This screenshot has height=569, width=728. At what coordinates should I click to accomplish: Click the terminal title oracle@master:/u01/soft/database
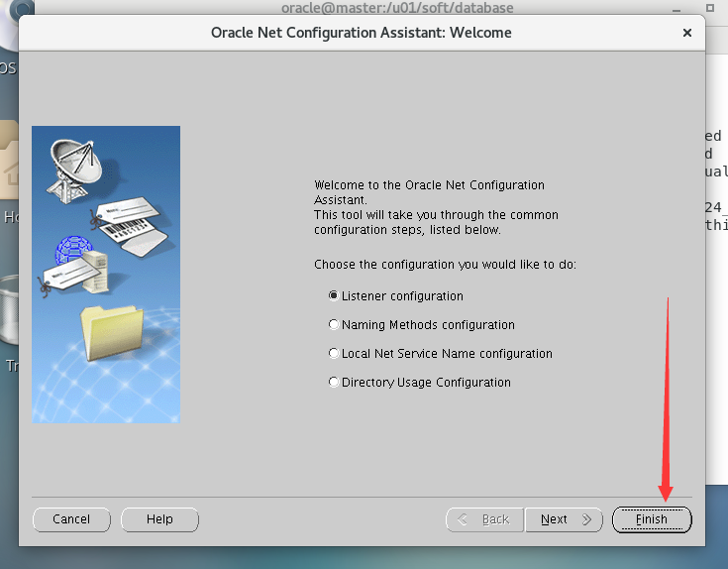click(397, 7)
